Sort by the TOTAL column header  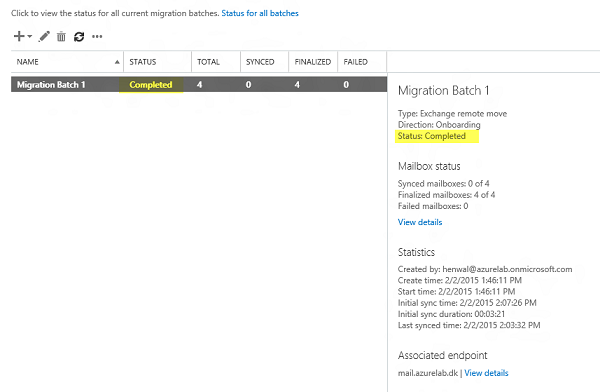tap(208, 62)
